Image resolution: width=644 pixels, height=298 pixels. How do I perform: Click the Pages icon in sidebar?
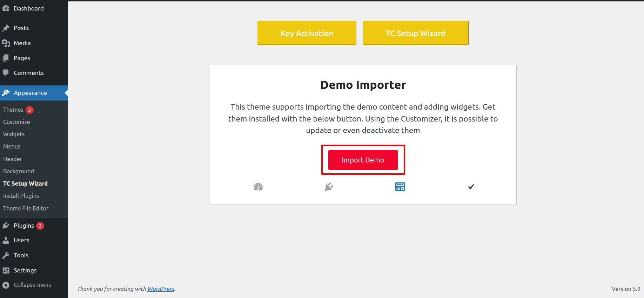pos(6,58)
